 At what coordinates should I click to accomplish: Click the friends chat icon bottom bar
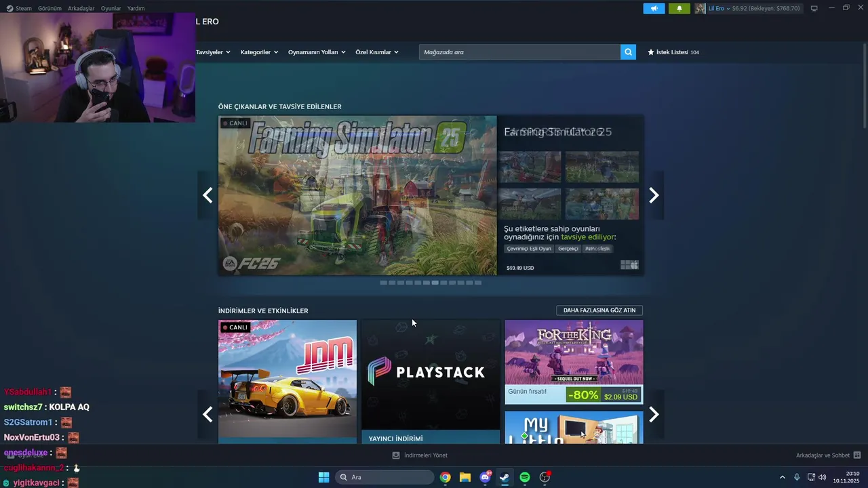[x=857, y=455]
